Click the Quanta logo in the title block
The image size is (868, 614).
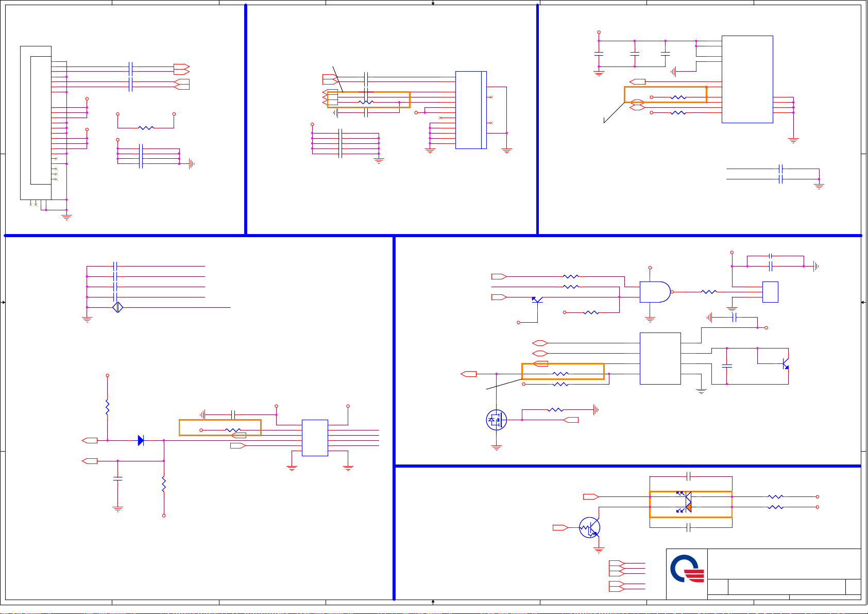coord(687,569)
